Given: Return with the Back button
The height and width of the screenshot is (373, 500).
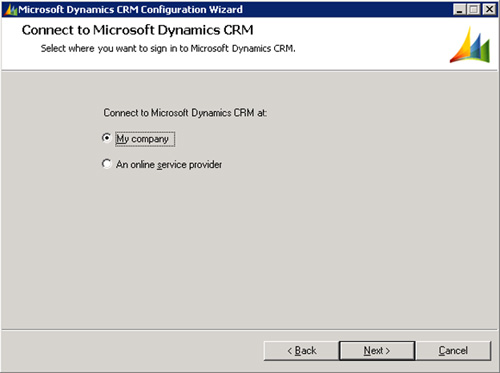Looking at the screenshot, I should (301, 351).
